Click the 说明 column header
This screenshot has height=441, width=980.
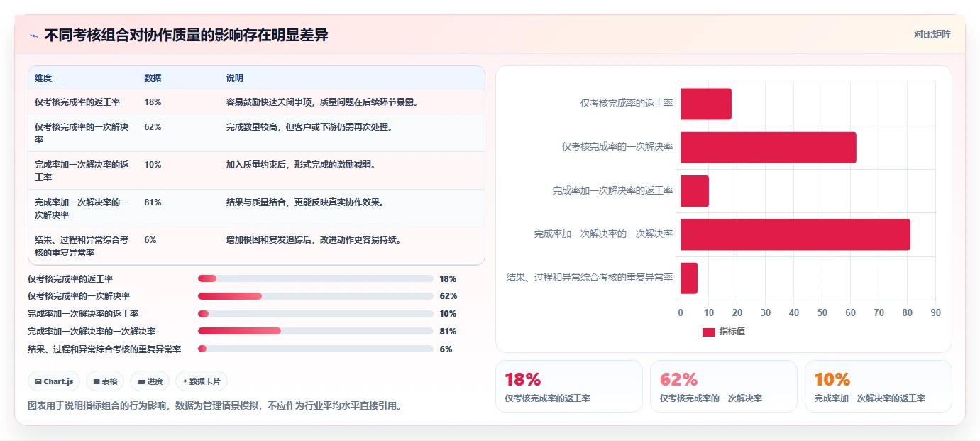coord(235,78)
